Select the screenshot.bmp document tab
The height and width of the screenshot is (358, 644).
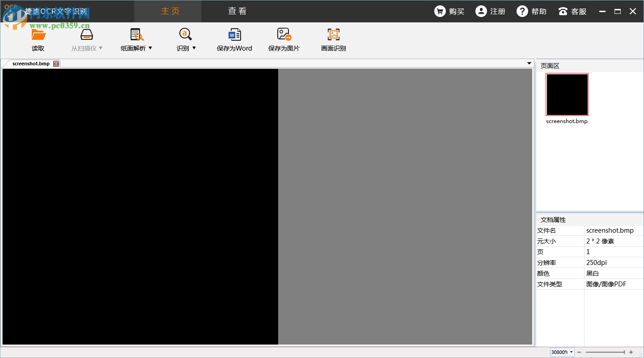coord(31,64)
